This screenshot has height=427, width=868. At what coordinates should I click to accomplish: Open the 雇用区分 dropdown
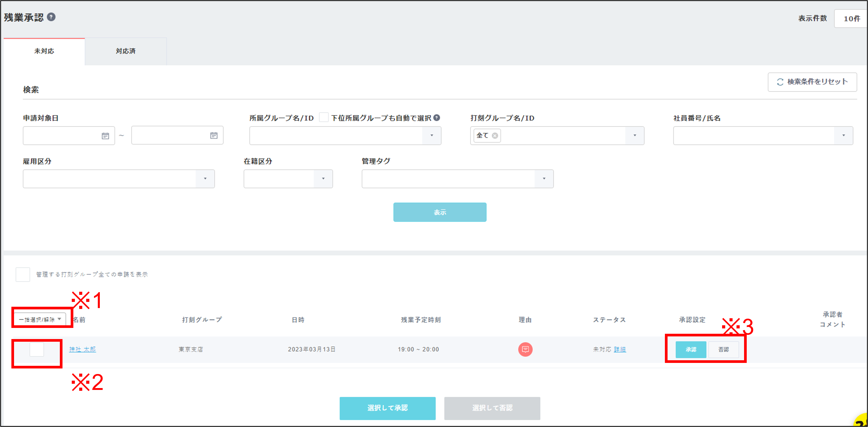(205, 179)
